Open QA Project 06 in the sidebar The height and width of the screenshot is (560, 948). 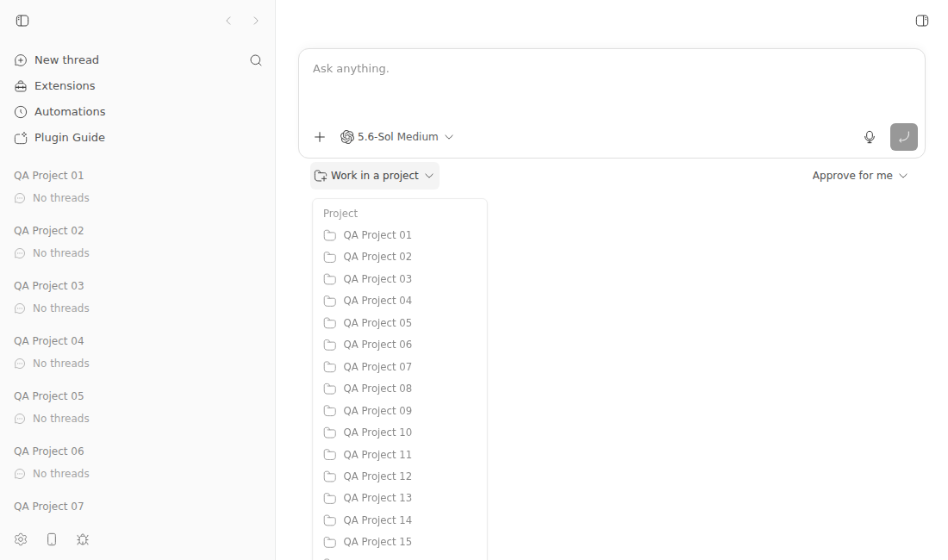[49, 451]
